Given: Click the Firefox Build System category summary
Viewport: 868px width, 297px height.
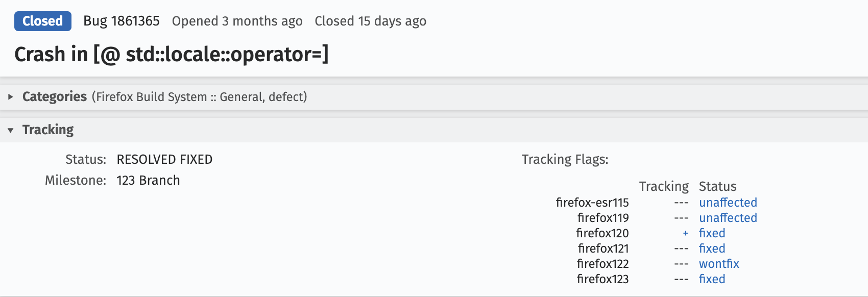Looking at the screenshot, I should coord(199,97).
